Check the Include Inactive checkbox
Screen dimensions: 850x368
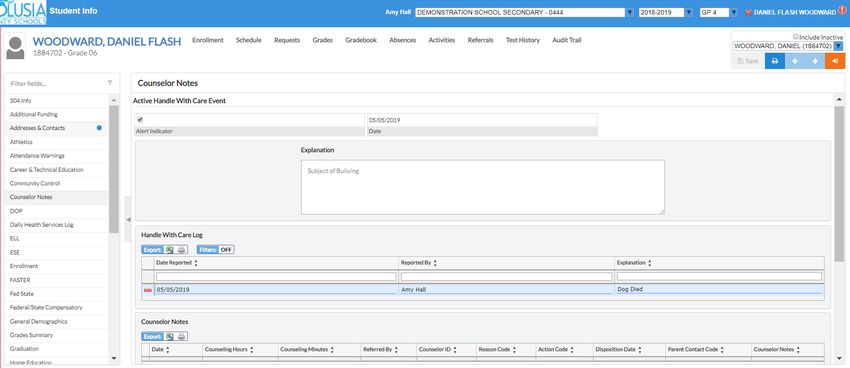(796, 36)
